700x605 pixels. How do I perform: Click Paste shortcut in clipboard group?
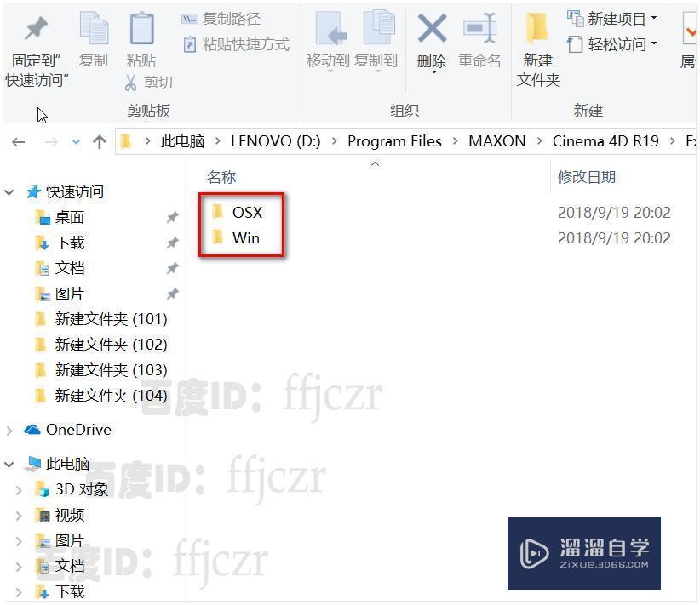[237, 44]
